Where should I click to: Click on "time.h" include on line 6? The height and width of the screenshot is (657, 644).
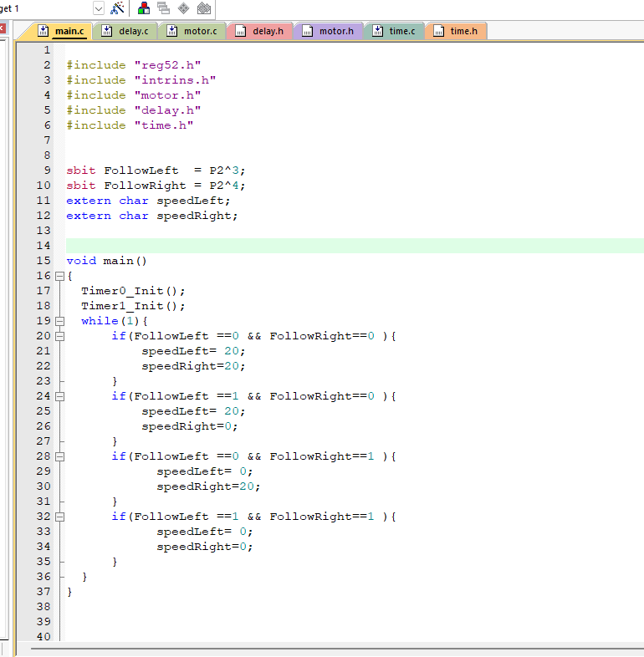[x=164, y=125]
